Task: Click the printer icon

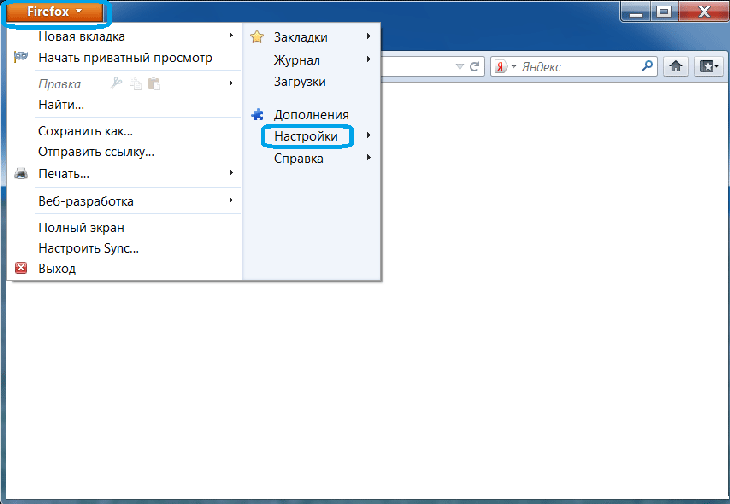Action: [21, 174]
